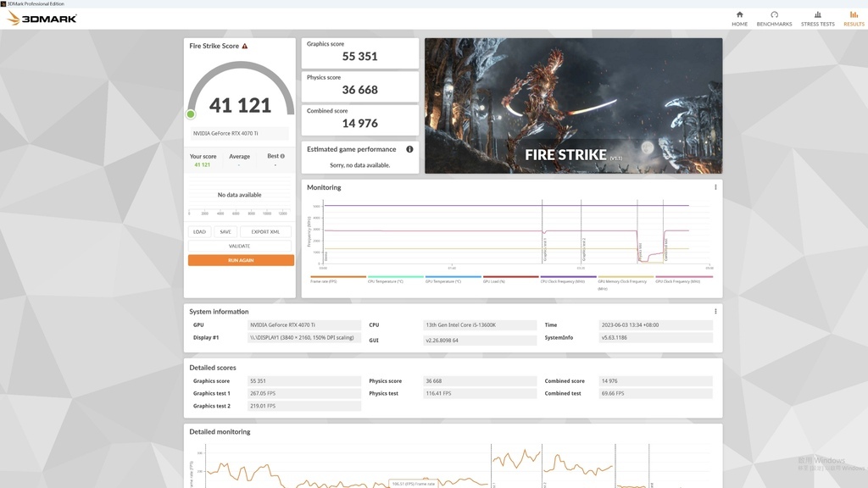The width and height of the screenshot is (868, 488).
Task: Open Stress Tests via its icon
Action: pos(818,14)
